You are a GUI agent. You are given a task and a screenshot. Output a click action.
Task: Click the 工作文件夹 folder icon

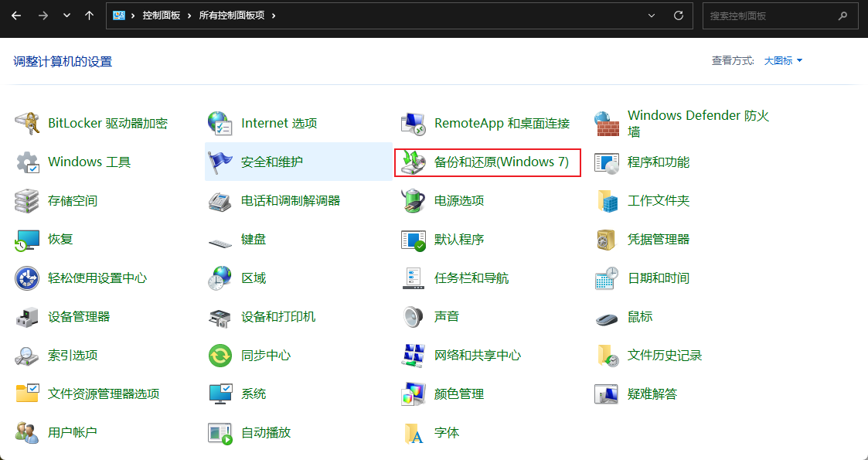pos(607,201)
